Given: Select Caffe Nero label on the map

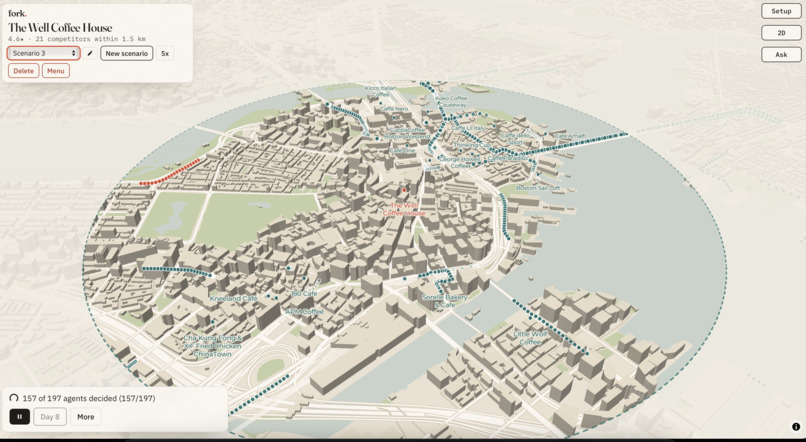Looking at the screenshot, I should 394,109.
